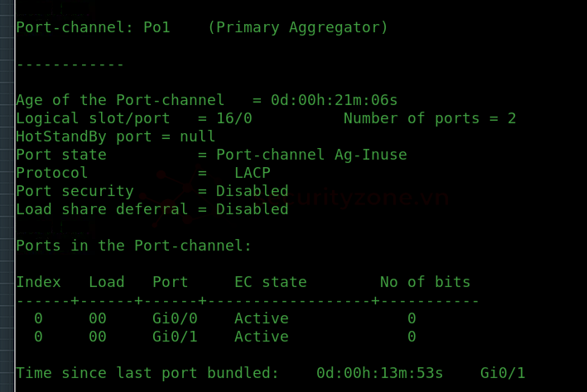
Task: Click the port-channel age value 0d:00h:21m:06s
Action: [334, 100]
